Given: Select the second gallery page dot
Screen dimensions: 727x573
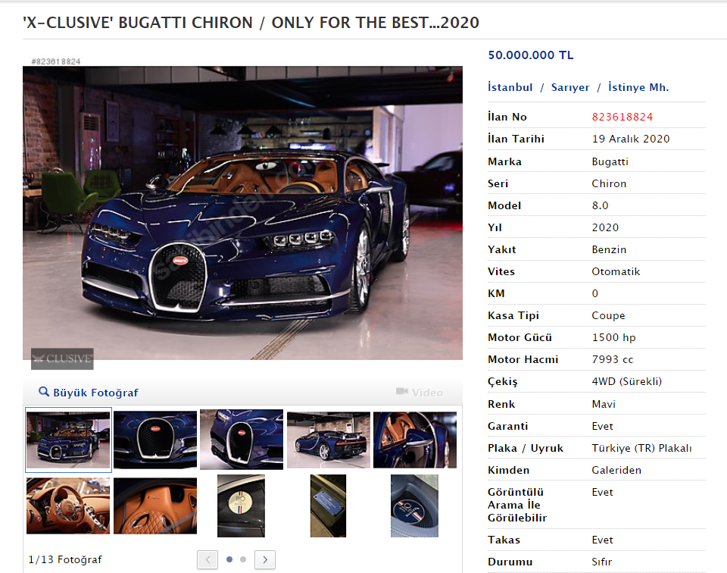Looking at the screenshot, I should (243, 560).
